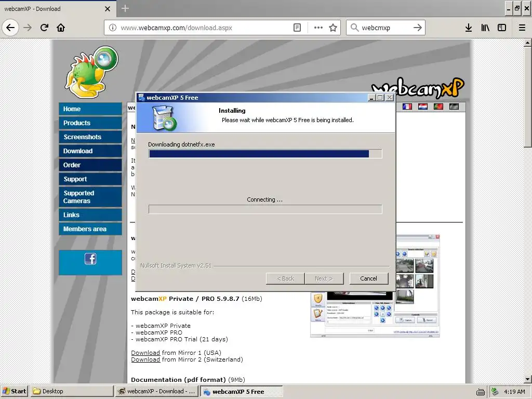The width and height of the screenshot is (532, 399).
Task: Open Supported Cameras page
Action: click(90, 197)
